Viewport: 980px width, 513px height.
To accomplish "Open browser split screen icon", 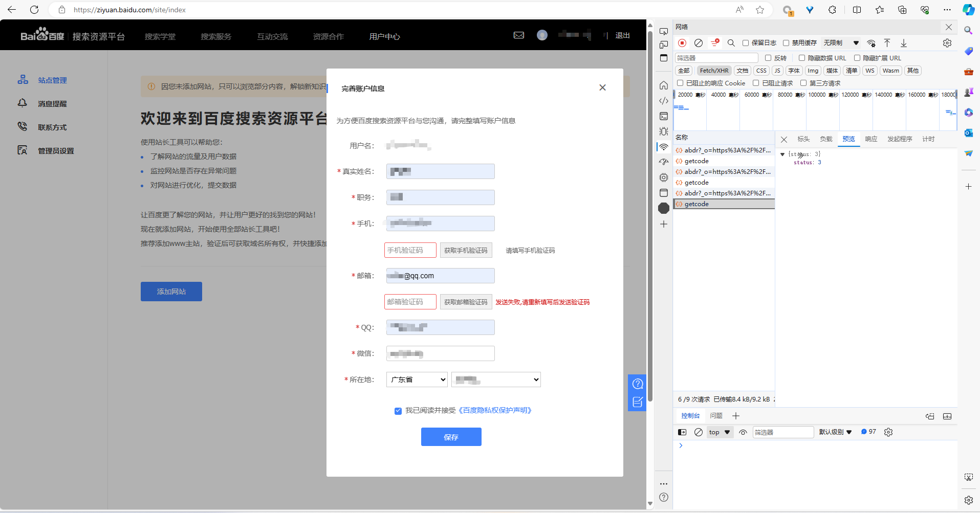I will (857, 10).
